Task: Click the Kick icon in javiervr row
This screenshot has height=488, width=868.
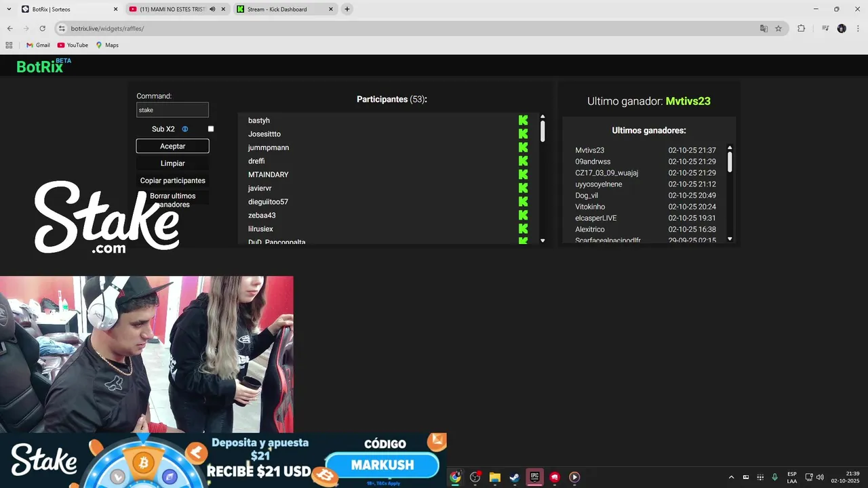Action: [x=523, y=188]
